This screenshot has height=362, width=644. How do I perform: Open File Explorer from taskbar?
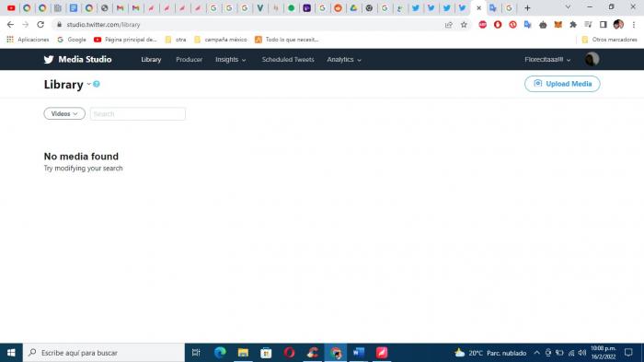[243, 353]
